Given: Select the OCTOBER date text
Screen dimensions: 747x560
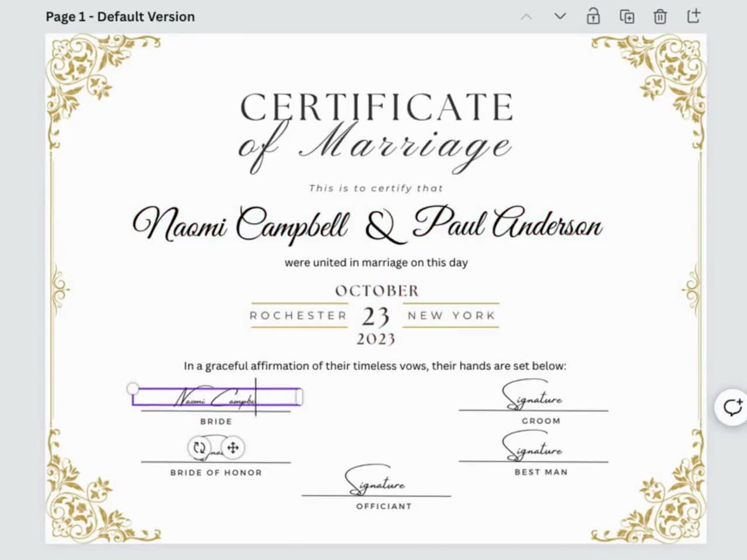Looking at the screenshot, I should (x=376, y=290).
